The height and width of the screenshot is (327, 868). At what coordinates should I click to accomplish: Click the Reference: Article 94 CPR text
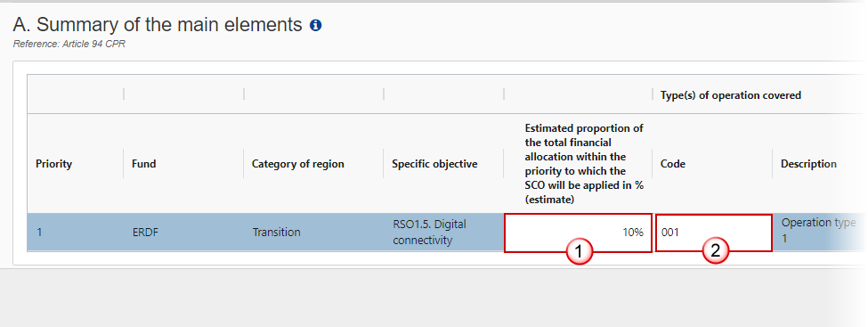(x=69, y=44)
